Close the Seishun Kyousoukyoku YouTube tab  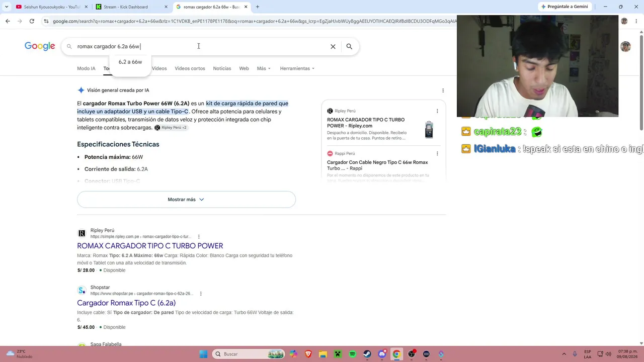point(86,7)
